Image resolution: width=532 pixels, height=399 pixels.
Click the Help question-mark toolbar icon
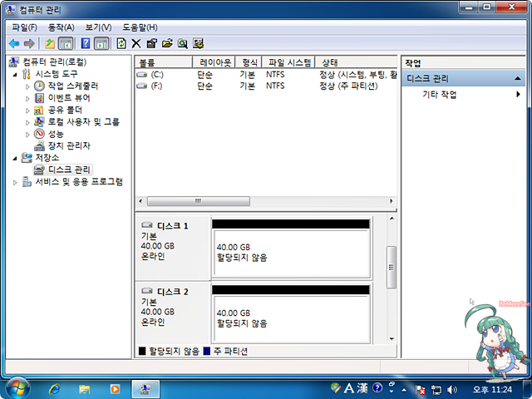tap(86, 43)
